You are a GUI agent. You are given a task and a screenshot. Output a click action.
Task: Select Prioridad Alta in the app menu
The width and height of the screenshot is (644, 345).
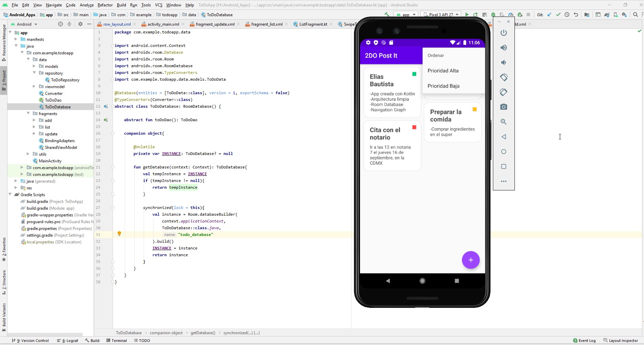click(443, 71)
